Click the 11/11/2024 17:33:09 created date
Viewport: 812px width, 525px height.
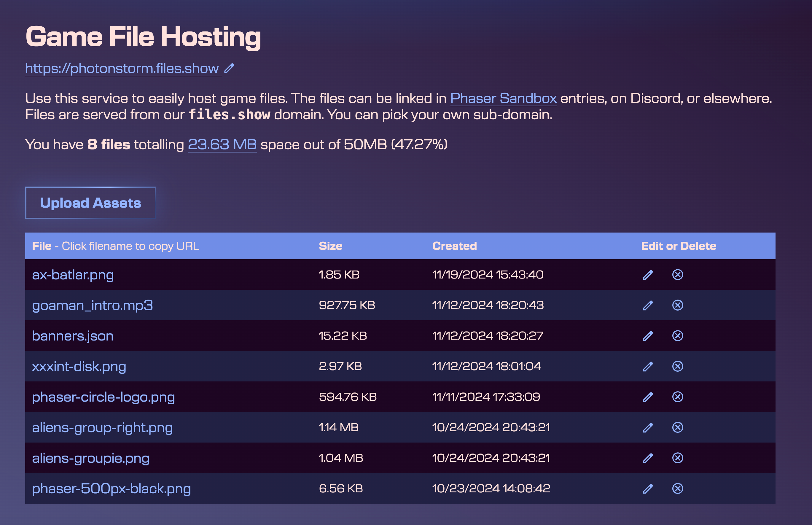click(x=486, y=397)
